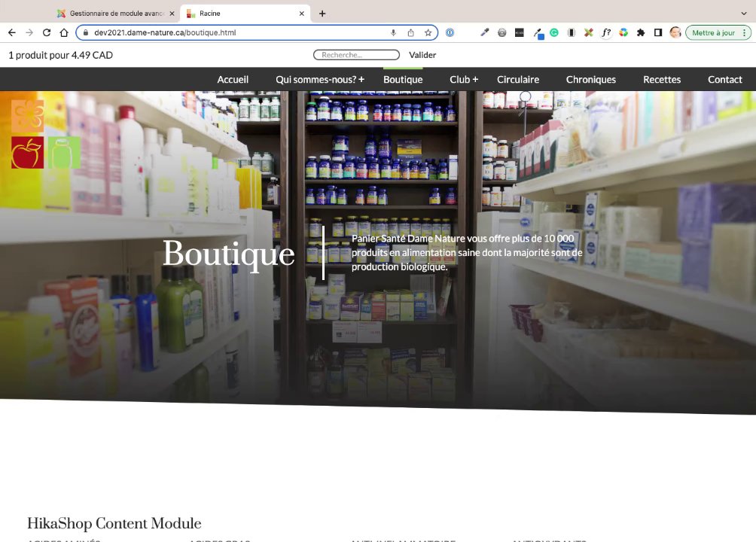Open the pen with blue square extension
The width and height of the screenshot is (756, 542).
[x=538, y=33]
